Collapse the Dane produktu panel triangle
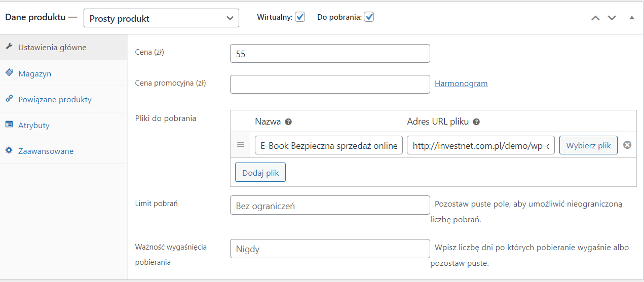This screenshot has width=644, height=282. pyautogui.click(x=631, y=18)
